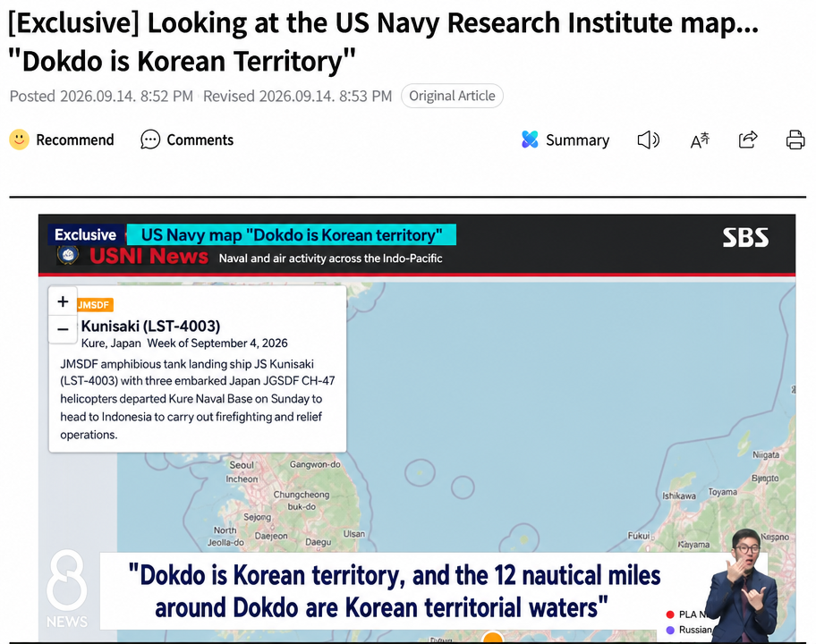Image resolution: width=816 pixels, height=644 pixels.
Task: Click the Ishikawa label on map
Action: [678, 496]
